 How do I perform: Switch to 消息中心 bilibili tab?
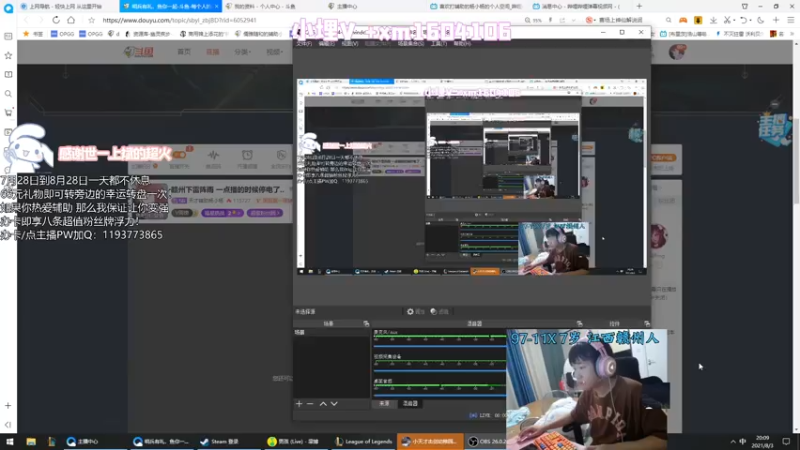pyautogui.click(x=579, y=6)
